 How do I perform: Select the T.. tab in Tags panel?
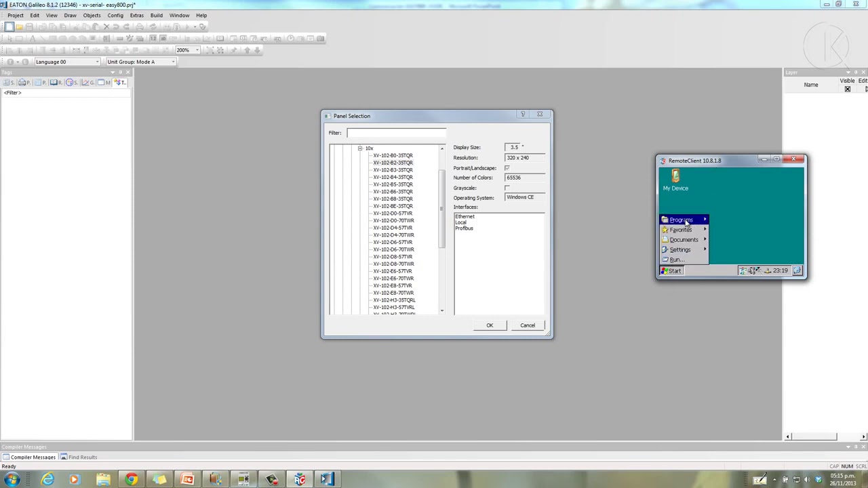120,82
